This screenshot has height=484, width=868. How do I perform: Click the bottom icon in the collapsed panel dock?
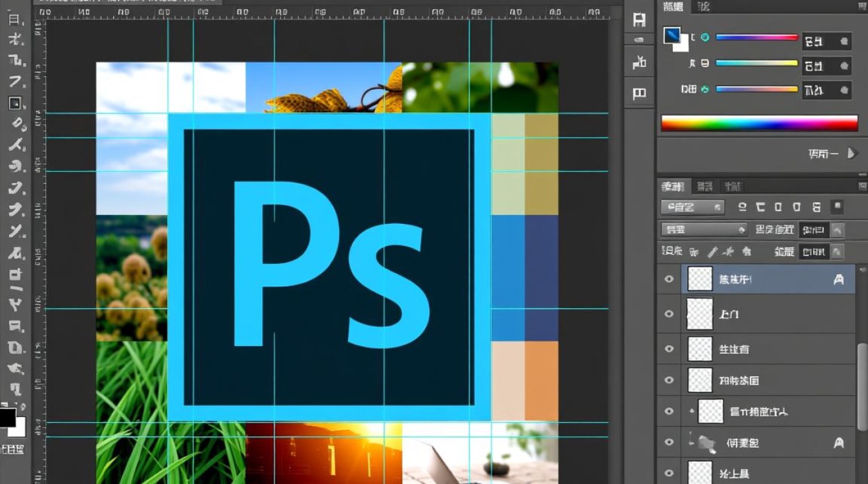(639, 95)
